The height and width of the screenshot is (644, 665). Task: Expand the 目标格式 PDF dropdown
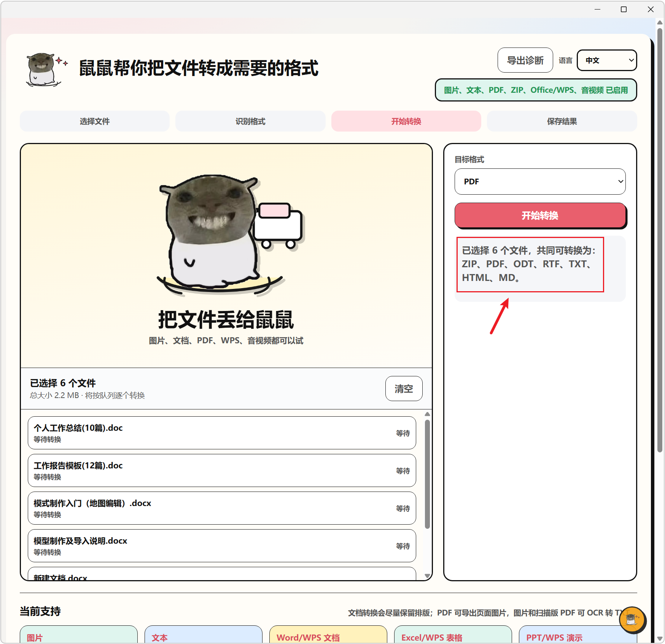pos(540,182)
